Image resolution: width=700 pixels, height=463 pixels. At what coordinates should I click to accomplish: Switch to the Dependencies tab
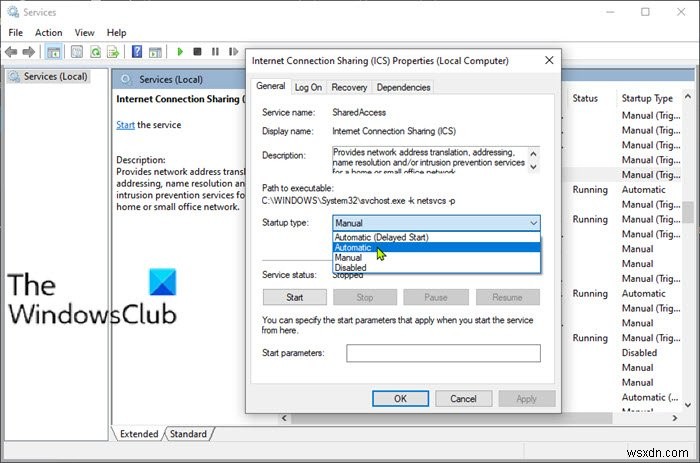pyautogui.click(x=403, y=88)
